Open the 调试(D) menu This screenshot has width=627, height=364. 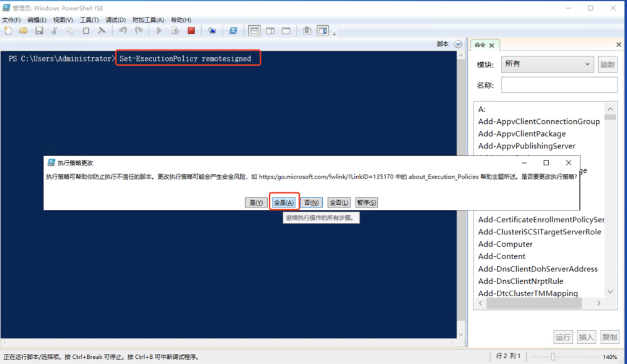click(115, 20)
